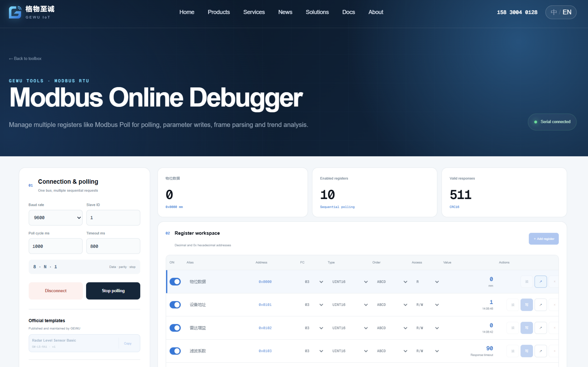Expand Type UINT16 dropdown for 雷达增益
Screen dimensions: 588x367
pos(350,328)
